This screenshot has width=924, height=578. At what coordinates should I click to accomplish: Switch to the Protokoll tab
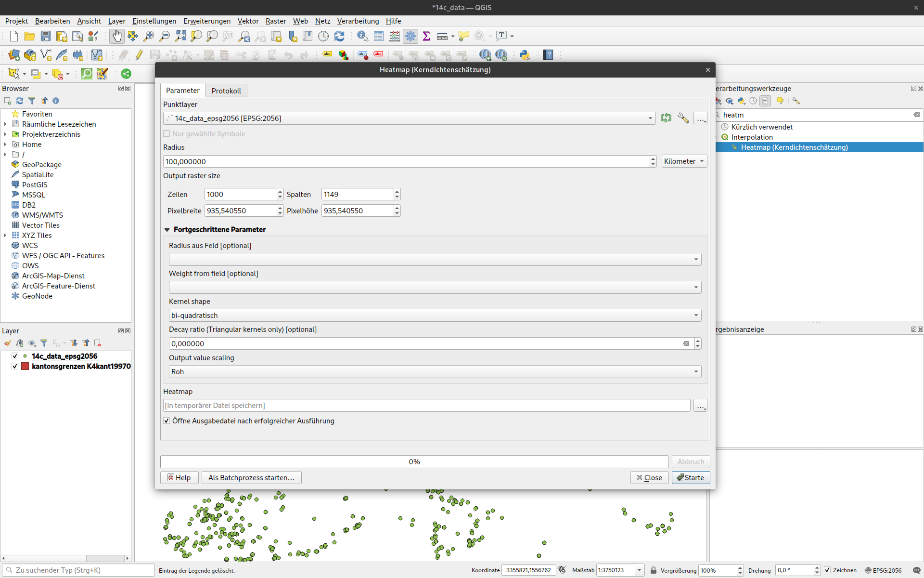coord(226,91)
